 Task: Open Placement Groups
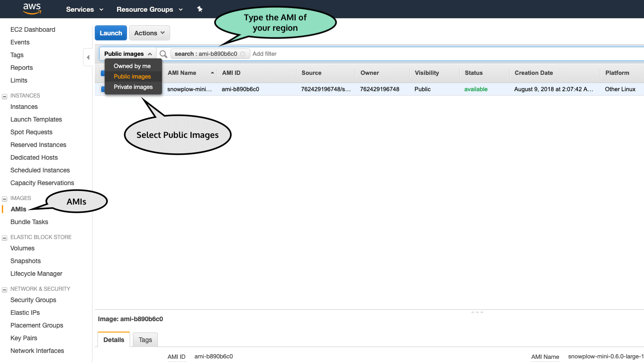pyautogui.click(x=37, y=325)
